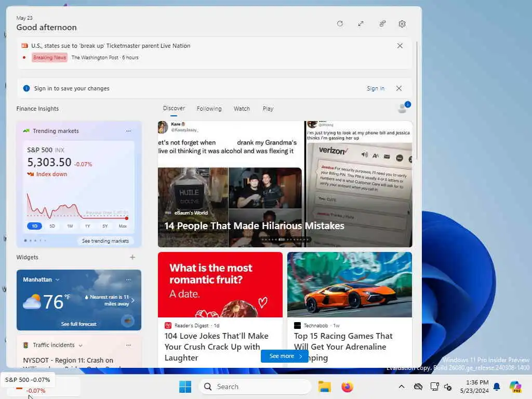Open the Play tab

[268, 109]
